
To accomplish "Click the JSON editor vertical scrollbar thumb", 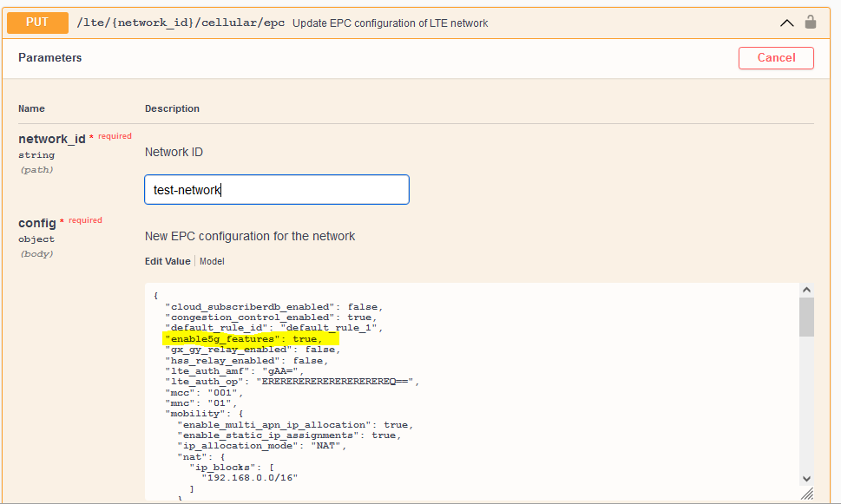I will click(x=806, y=317).
